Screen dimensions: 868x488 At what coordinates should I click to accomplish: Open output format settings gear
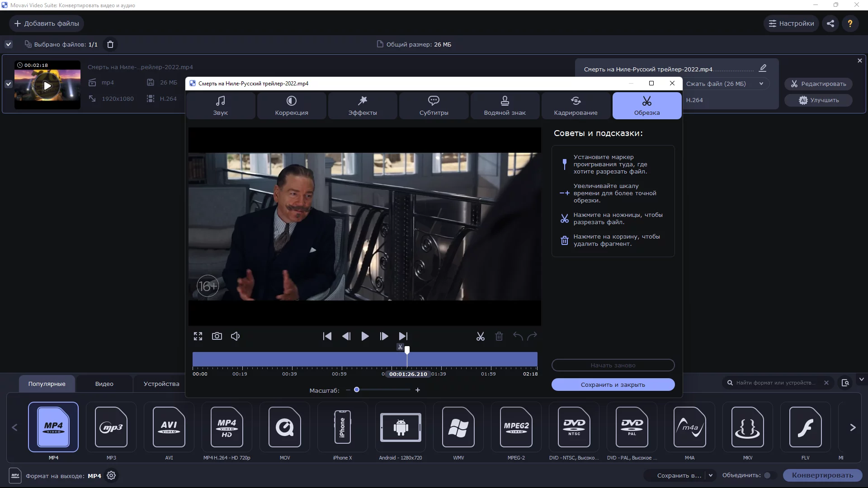coord(111,475)
